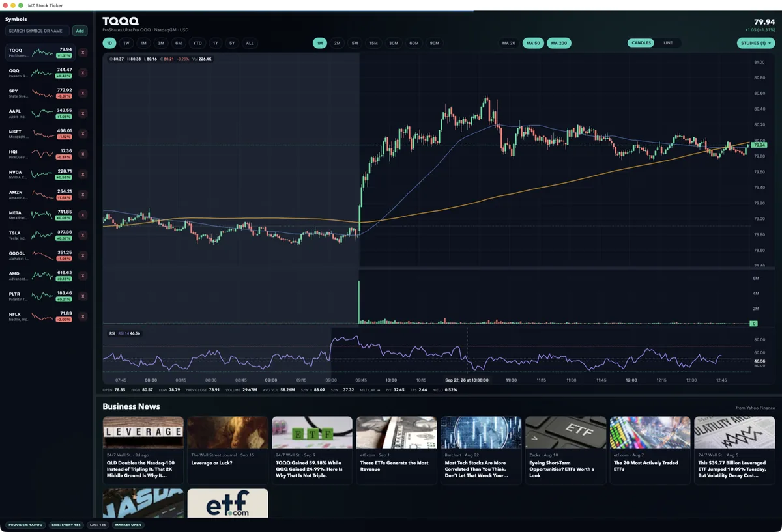Set interval to 5M
Screen dimensions: 782x532
355,43
